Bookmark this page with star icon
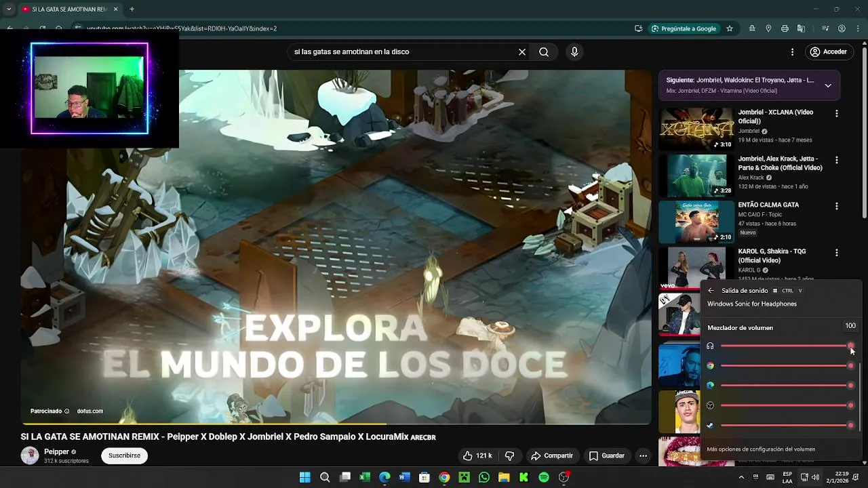 coord(730,28)
